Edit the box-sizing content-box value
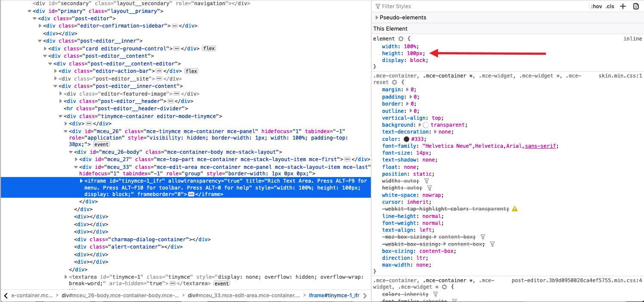This screenshot has width=644, height=302. [436, 251]
